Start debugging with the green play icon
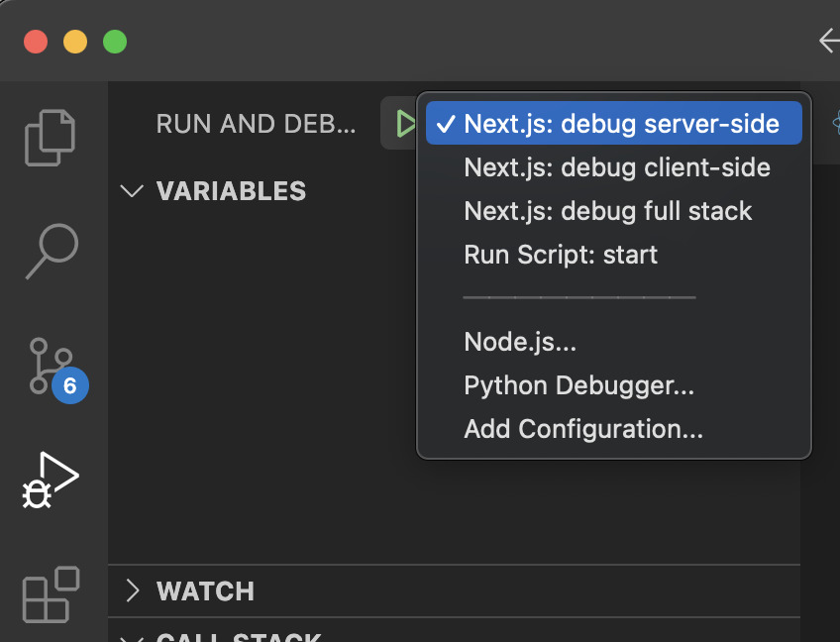The image size is (840, 642). pyautogui.click(x=405, y=124)
